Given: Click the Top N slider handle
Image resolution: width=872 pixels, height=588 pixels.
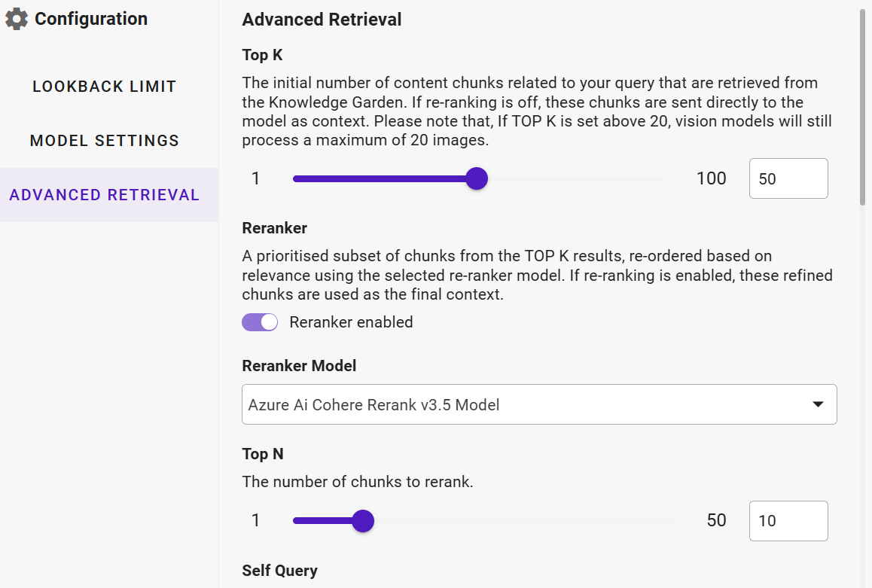Looking at the screenshot, I should tap(363, 520).
